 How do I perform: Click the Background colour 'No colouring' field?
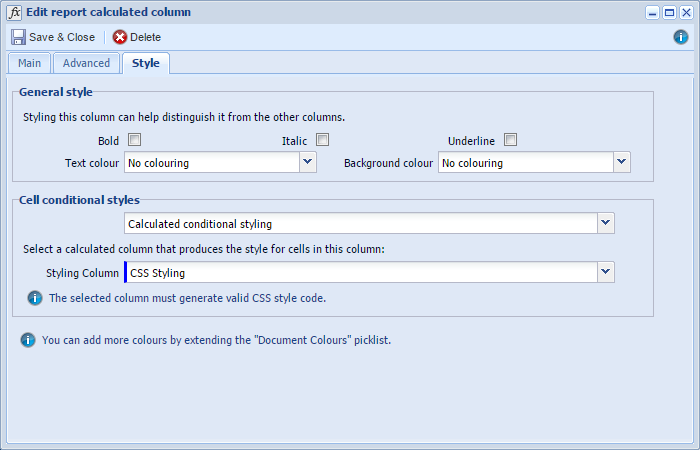pyautogui.click(x=526, y=162)
